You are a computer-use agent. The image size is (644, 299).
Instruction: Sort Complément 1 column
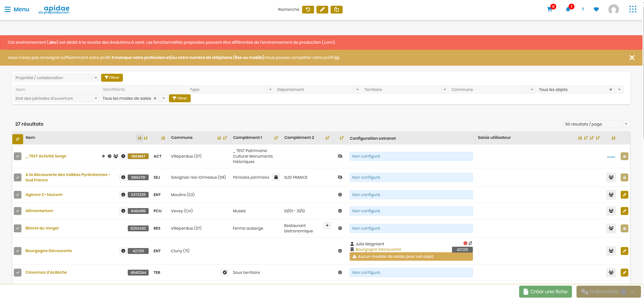coord(276,138)
